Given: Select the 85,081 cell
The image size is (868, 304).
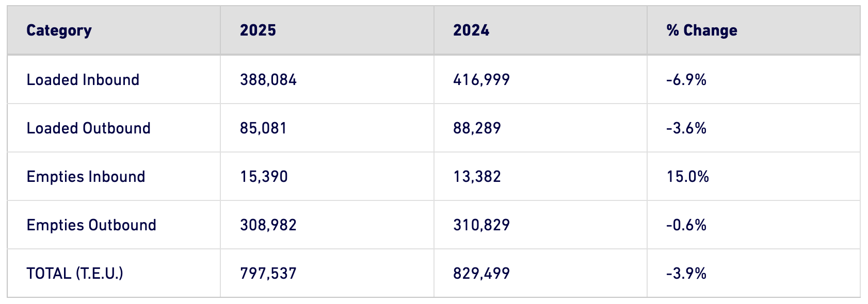Looking at the screenshot, I should [263, 128].
